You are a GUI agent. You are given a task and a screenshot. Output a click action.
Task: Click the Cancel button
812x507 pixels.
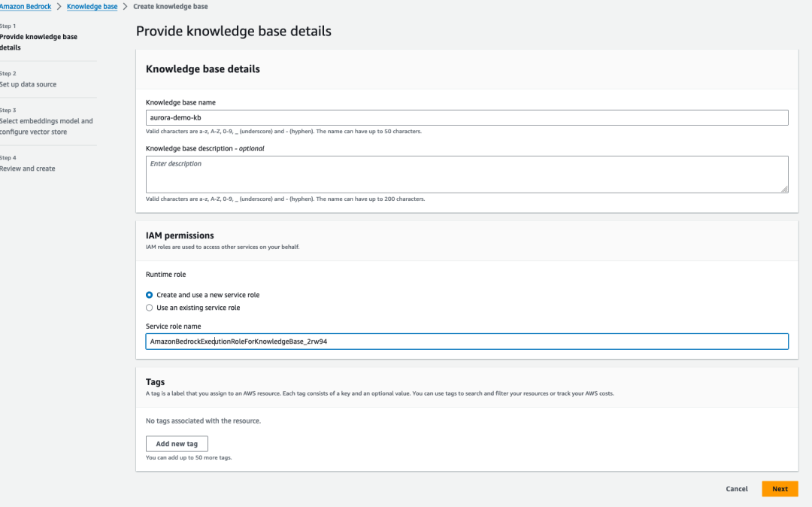pos(736,489)
